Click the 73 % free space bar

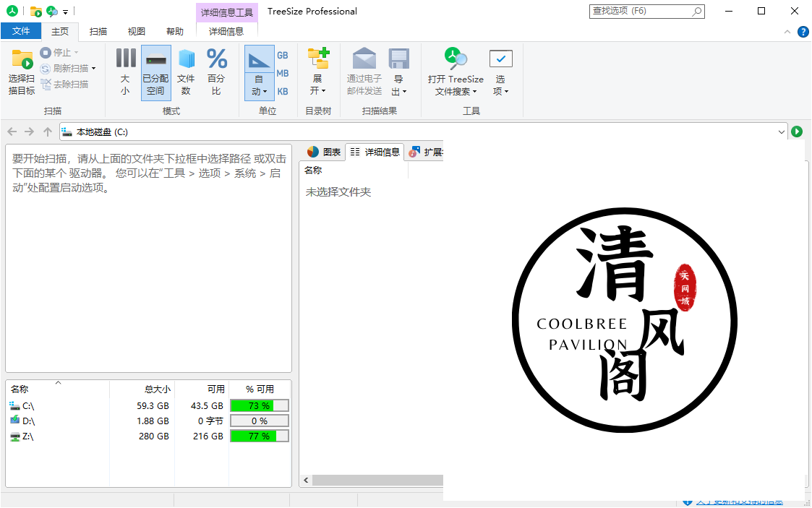click(259, 405)
